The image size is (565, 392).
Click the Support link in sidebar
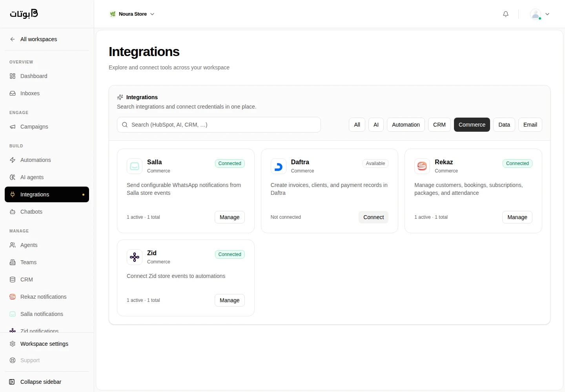(47, 360)
